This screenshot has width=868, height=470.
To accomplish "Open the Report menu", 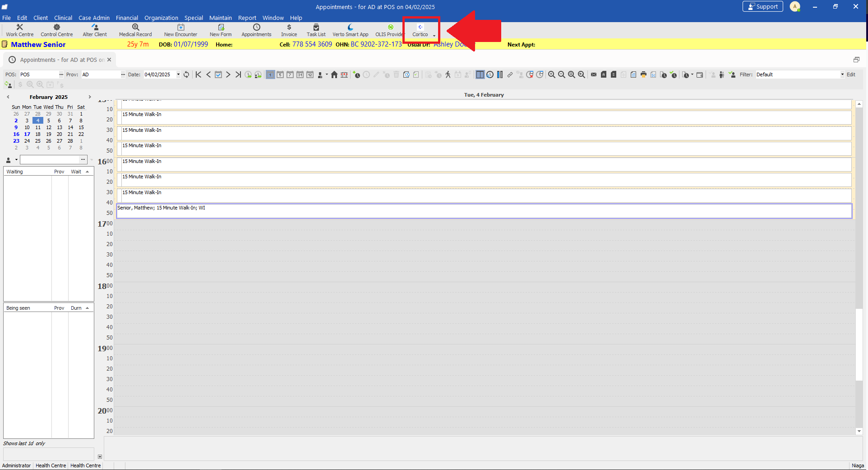I will pos(247,18).
